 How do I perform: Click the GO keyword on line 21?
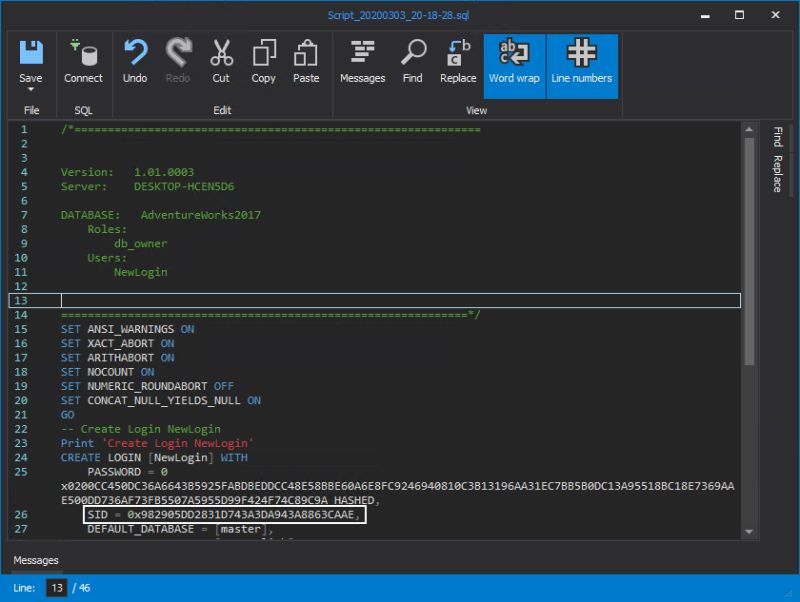[x=68, y=414]
